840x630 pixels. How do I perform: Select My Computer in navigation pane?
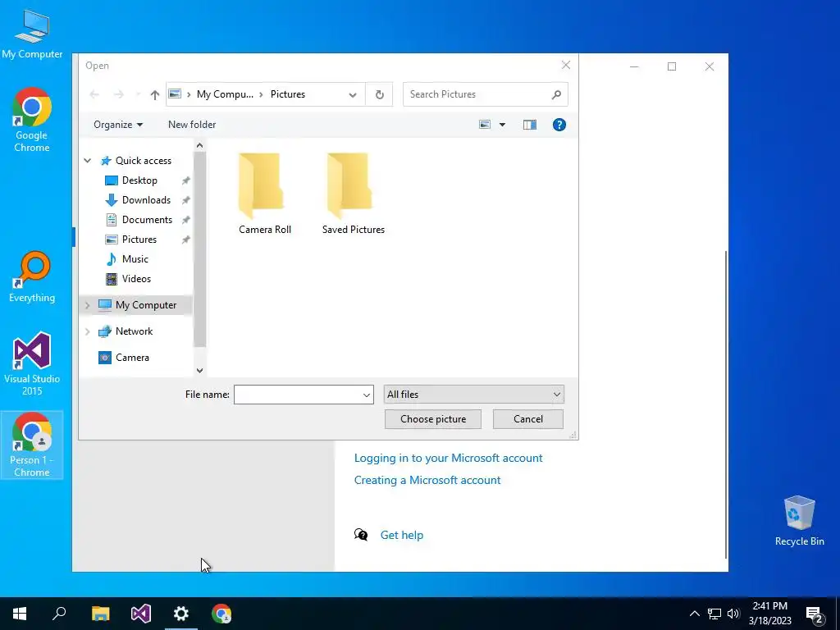click(145, 305)
